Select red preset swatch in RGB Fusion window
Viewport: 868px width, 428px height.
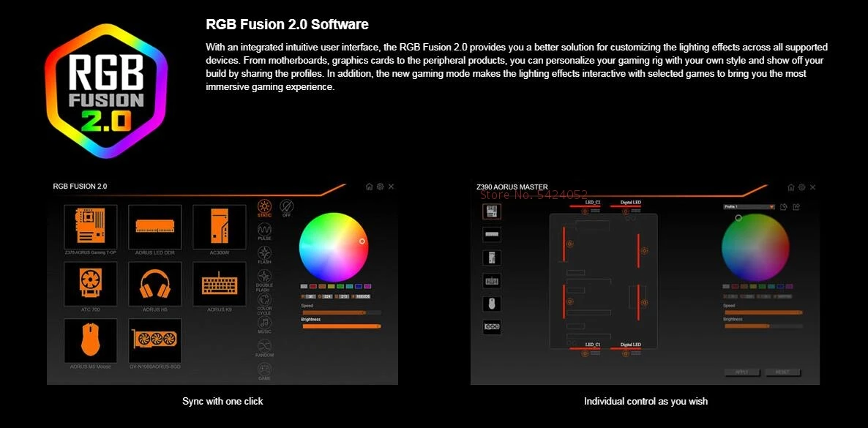[313, 287]
